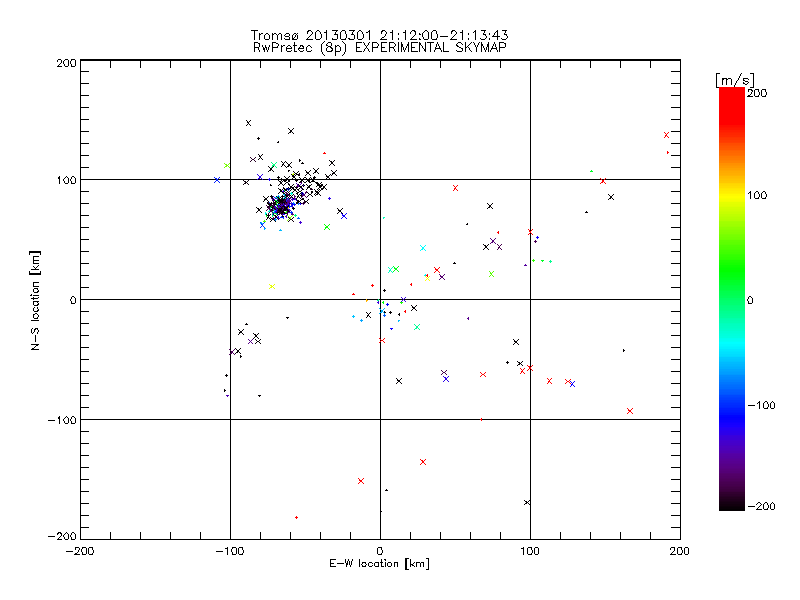
Task: Click the "N-S location [km]" axis label
Action: [35, 300]
